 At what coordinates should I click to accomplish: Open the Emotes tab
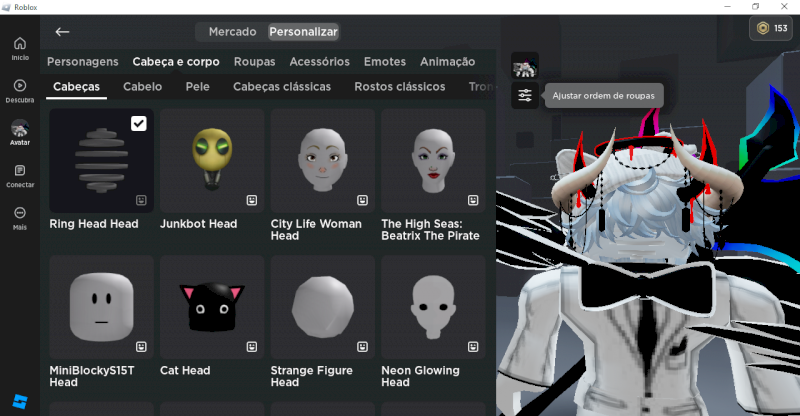(385, 62)
